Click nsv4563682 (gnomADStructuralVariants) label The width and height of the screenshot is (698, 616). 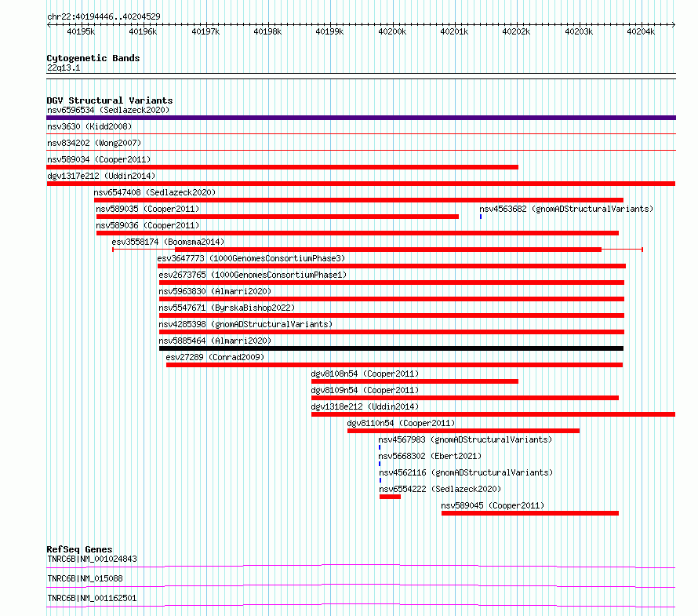tap(566, 209)
